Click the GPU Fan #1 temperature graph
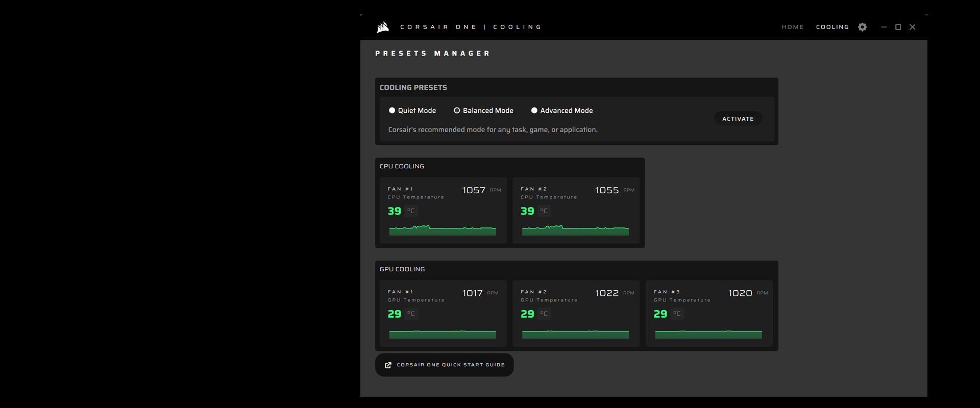 pyautogui.click(x=443, y=335)
